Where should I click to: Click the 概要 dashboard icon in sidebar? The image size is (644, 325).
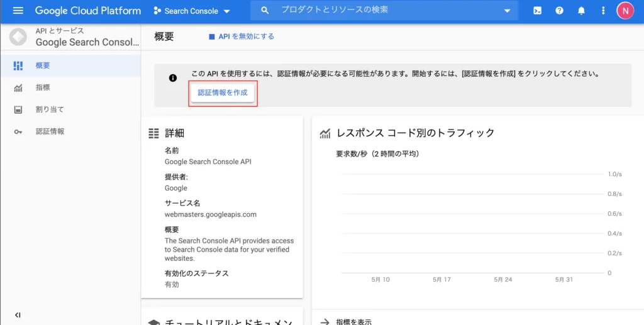[x=18, y=65]
